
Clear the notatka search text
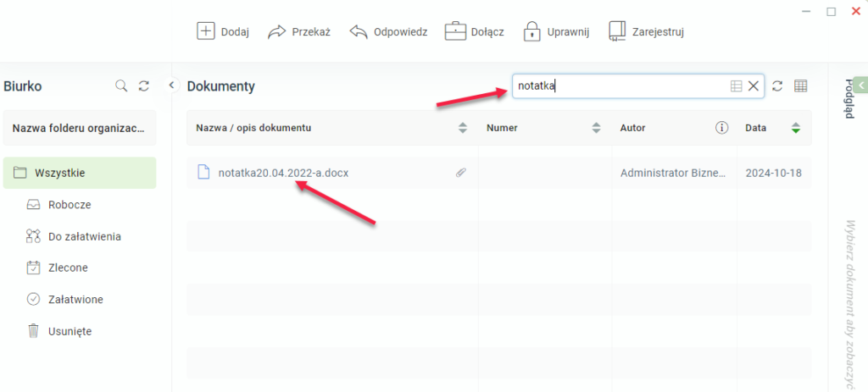754,86
